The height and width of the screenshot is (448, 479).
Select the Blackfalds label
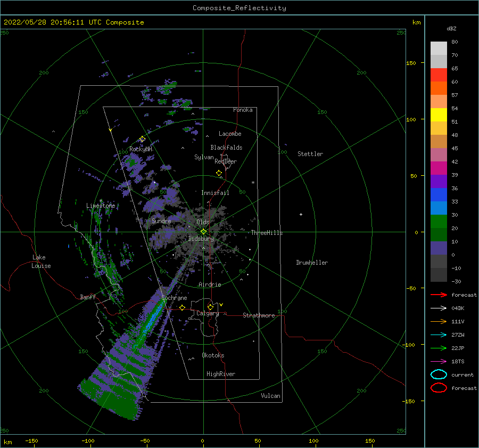(226, 148)
